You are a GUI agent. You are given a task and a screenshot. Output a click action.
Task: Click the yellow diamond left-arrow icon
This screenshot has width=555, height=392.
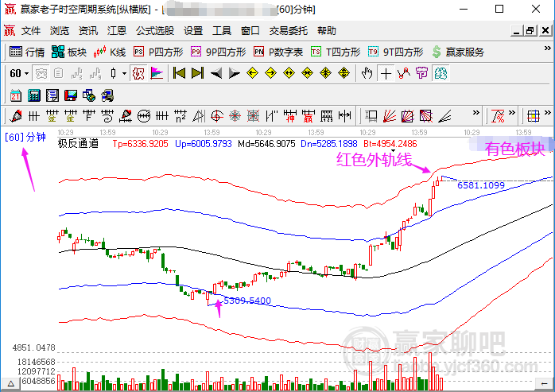coord(252,73)
